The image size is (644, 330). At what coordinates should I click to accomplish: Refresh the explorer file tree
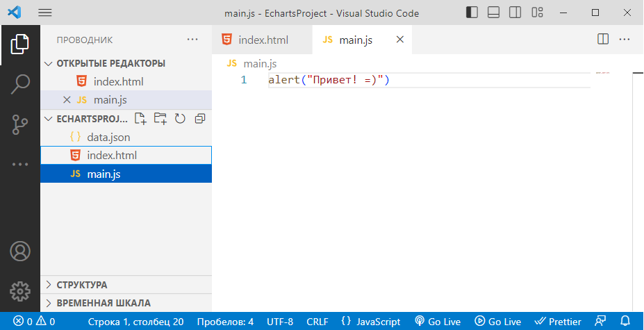(180, 119)
